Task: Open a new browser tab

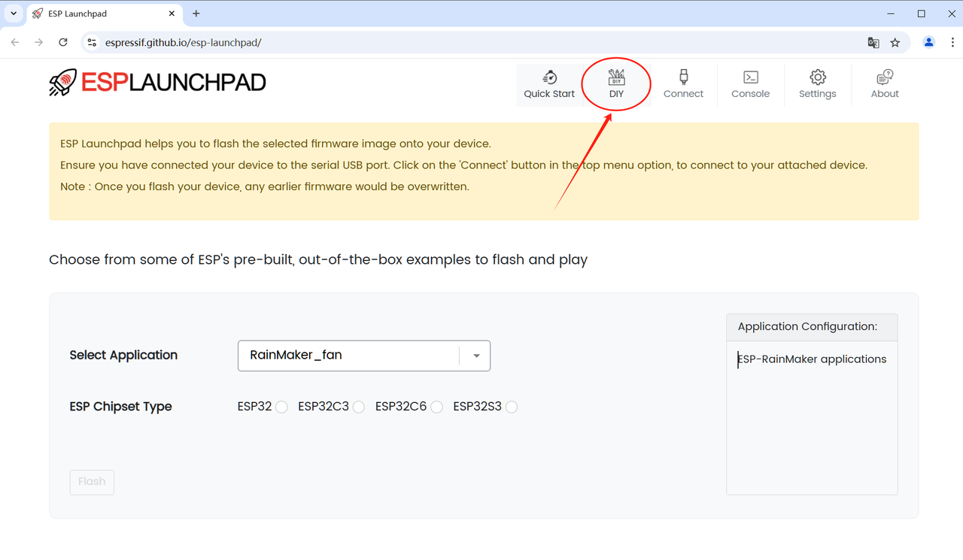Action: [x=196, y=14]
